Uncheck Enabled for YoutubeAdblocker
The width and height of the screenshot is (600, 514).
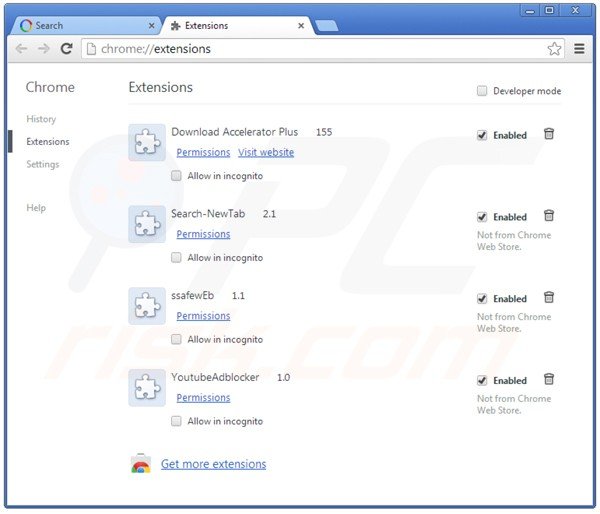point(482,380)
